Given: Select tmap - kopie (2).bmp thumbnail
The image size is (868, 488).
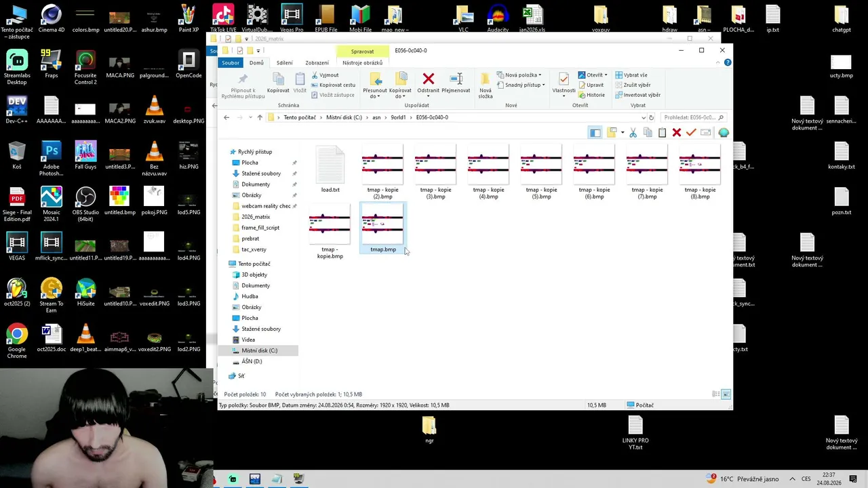Looking at the screenshot, I should coord(382,172).
